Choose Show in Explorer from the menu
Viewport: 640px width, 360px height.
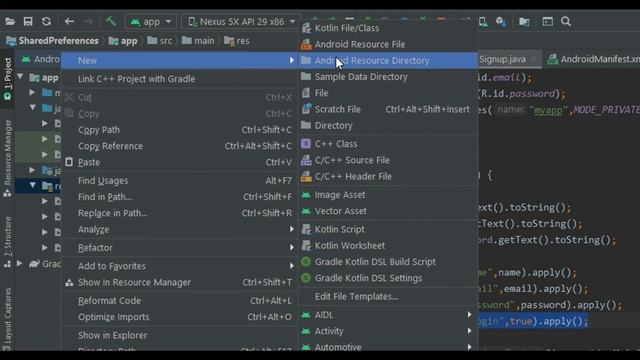[x=180, y=335]
